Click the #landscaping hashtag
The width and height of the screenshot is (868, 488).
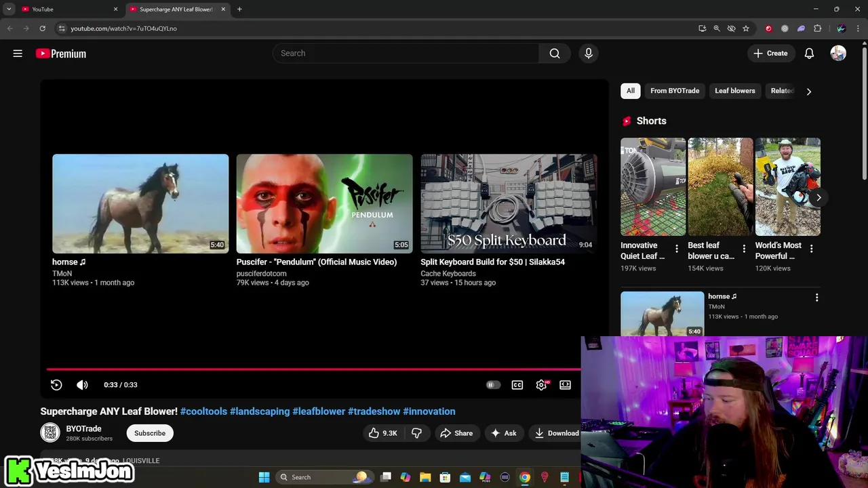tap(260, 411)
